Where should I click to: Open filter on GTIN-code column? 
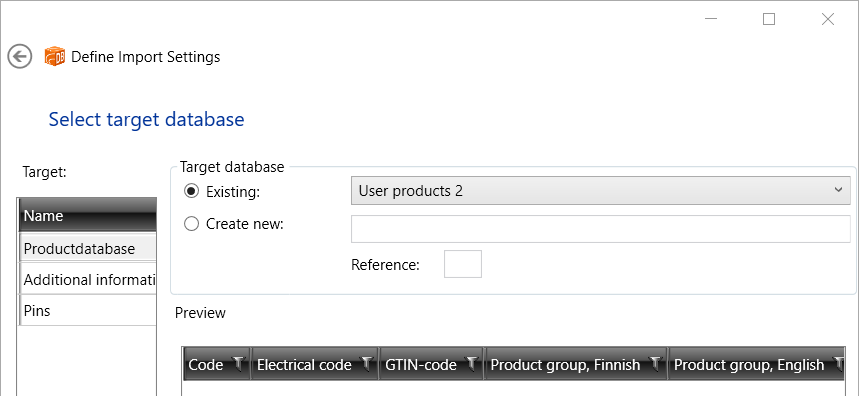point(472,364)
